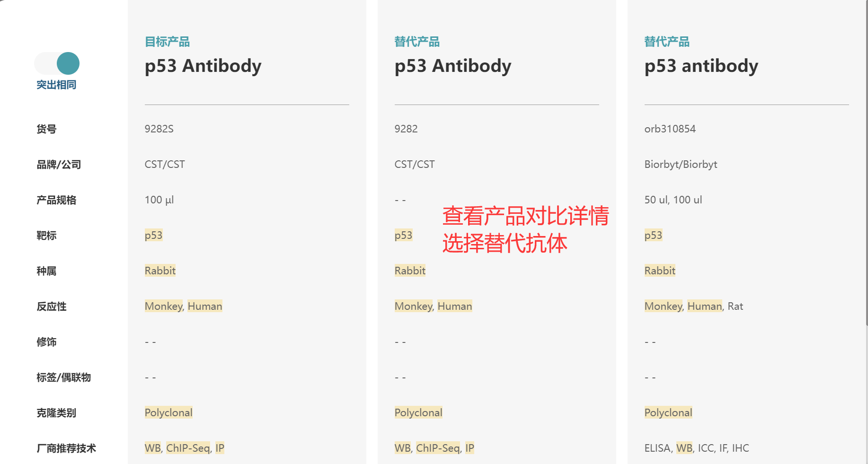
Task: Open the Biorbyt p53 antibody title
Action: coord(701,66)
